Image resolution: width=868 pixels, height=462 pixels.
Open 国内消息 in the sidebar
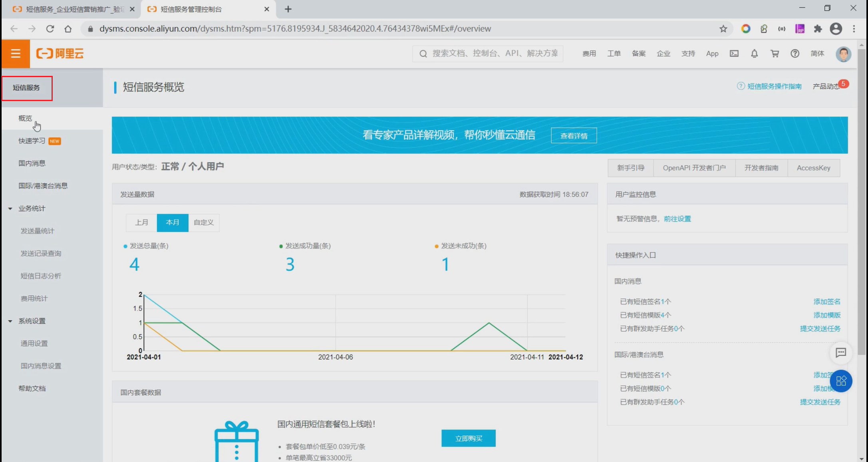(32, 163)
